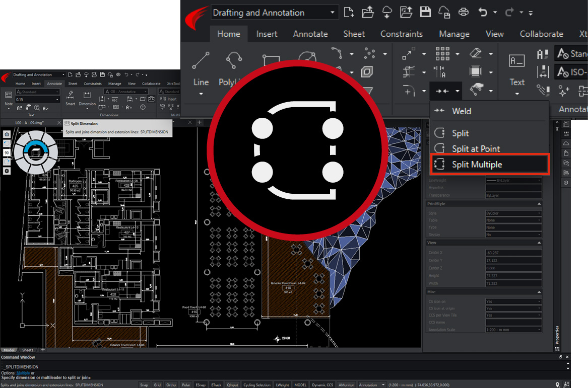The height and width of the screenshot is (388, 588).
Task: Switch to Constraints tab in enlarged ribbon
Action: click(402, 34)
